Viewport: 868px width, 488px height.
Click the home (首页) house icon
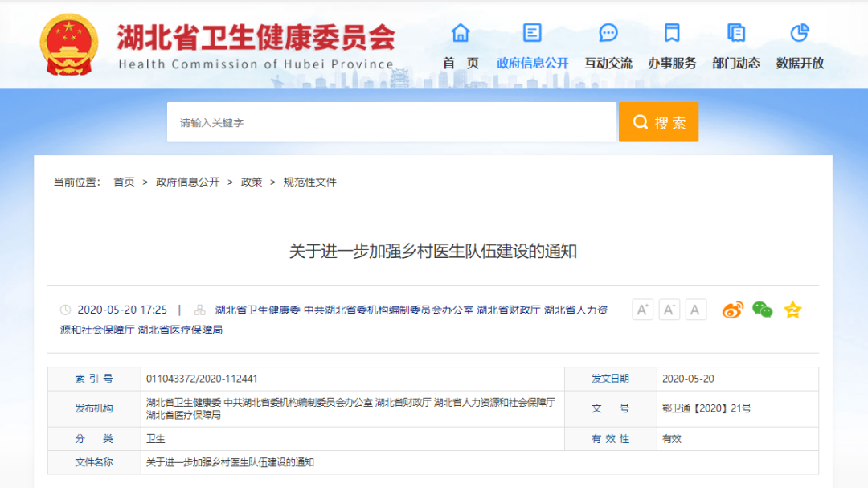pyautogui.click(x=461, y=33)
